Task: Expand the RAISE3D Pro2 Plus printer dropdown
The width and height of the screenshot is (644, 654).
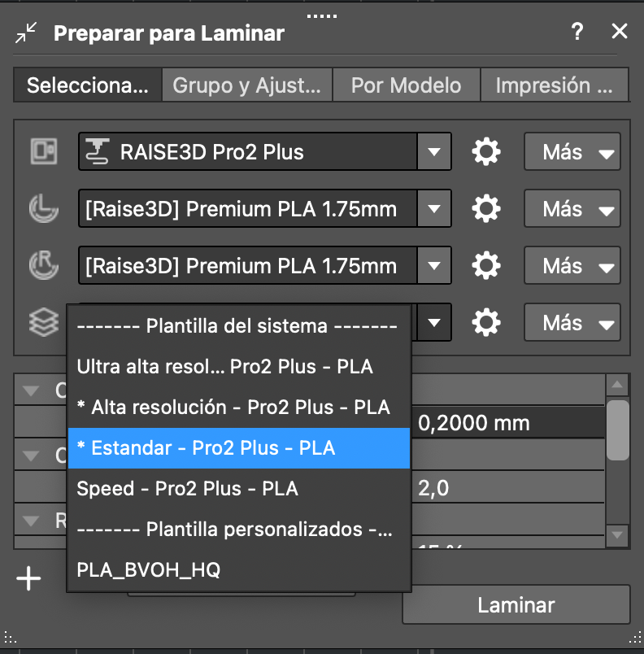Action: (435, 152)
